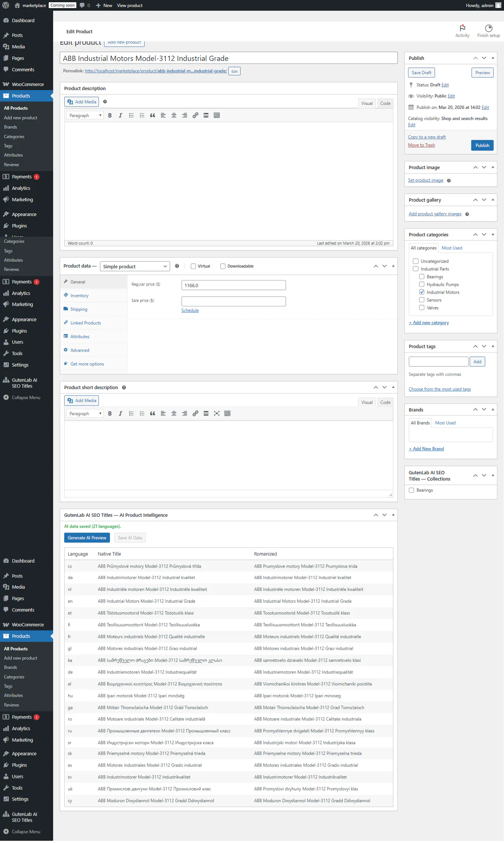Screen dimensions: 504x843
Task: Collapse the Product tags panel toggle arrow
Action: pyautogui.click(x=493, y=346)
